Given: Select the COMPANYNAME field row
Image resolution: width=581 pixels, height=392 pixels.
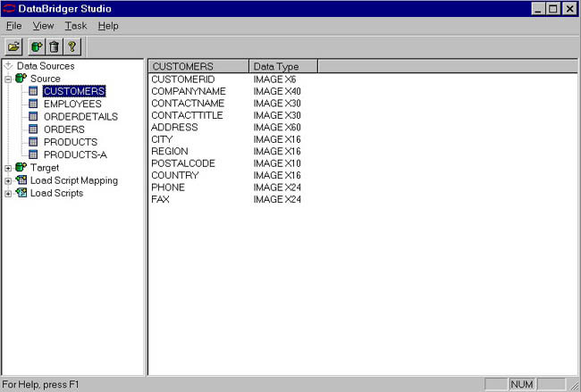Looking at the screenshot, I should [x=189, y=91].
